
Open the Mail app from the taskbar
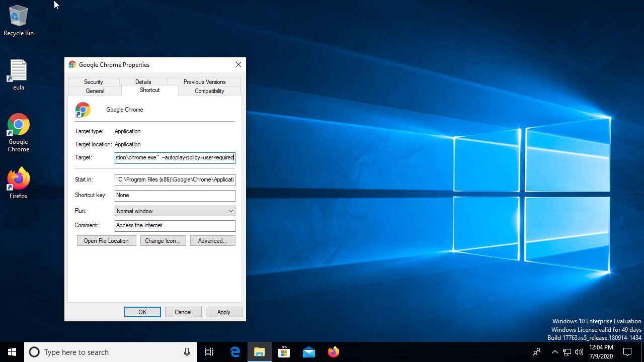click(x=309, y=352)
